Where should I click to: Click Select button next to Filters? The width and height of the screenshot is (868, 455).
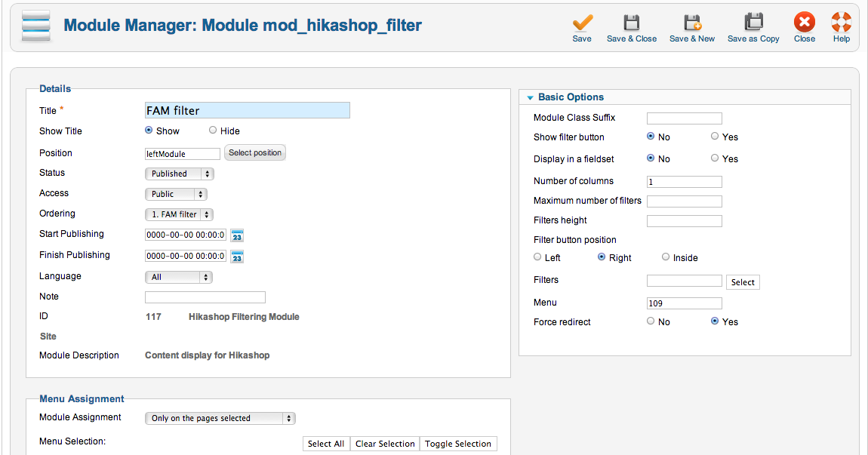click(x=743, y=282)
